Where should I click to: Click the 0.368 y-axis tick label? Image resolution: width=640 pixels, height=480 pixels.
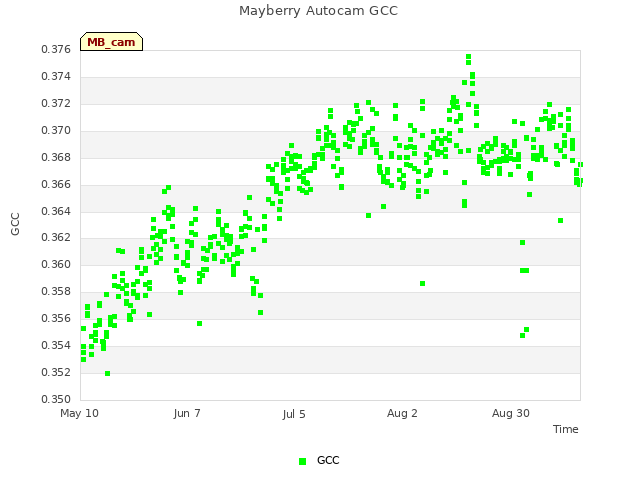pos(56,157)
